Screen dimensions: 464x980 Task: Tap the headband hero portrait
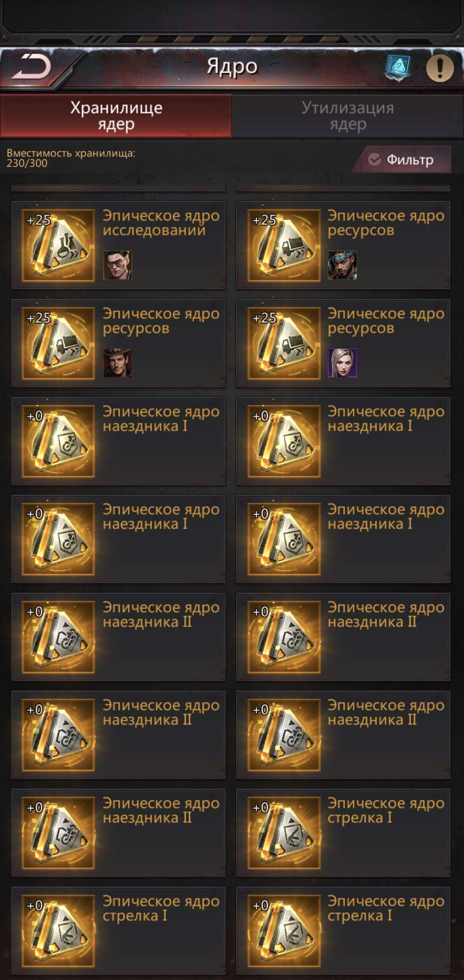click(x=342, y=265)
